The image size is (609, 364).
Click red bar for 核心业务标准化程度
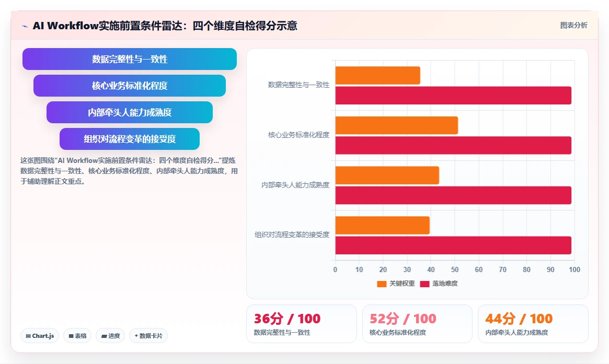[453, 145]
